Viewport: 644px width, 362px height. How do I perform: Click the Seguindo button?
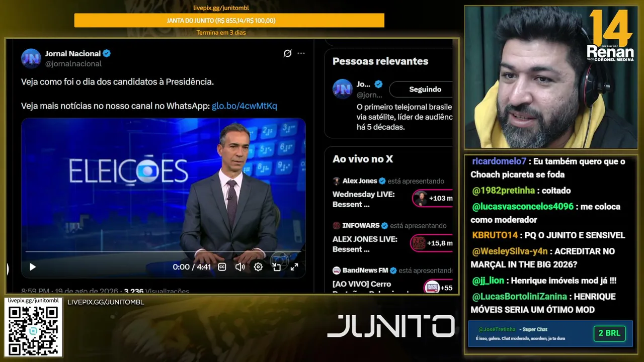(x=421, y=89)
